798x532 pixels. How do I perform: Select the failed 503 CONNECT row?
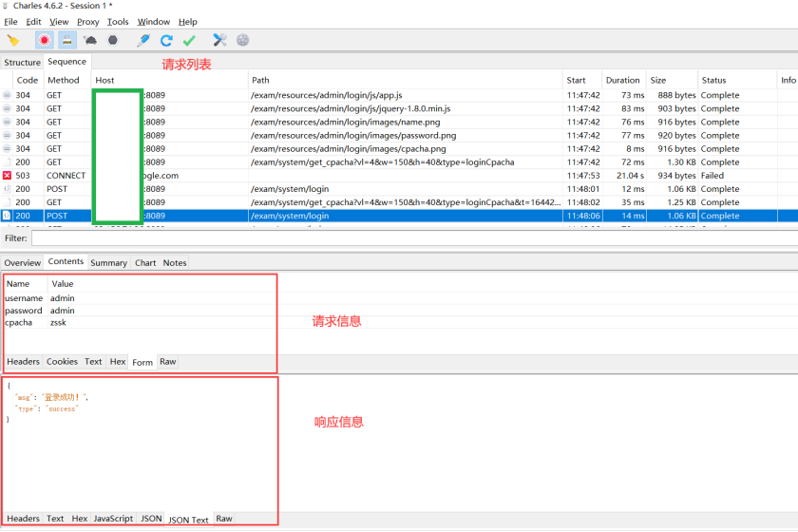tap(399, 175)
